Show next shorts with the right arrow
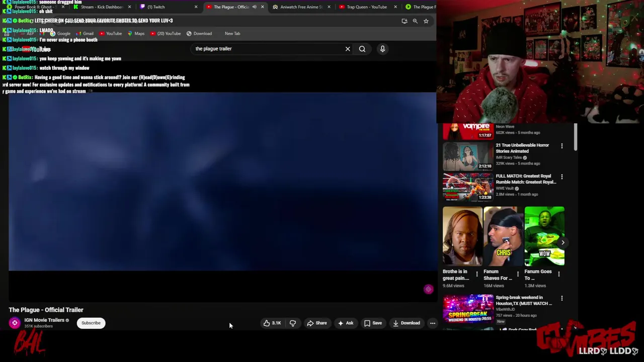The height and width of the screenshot is (362, 644). click(563, 242)
